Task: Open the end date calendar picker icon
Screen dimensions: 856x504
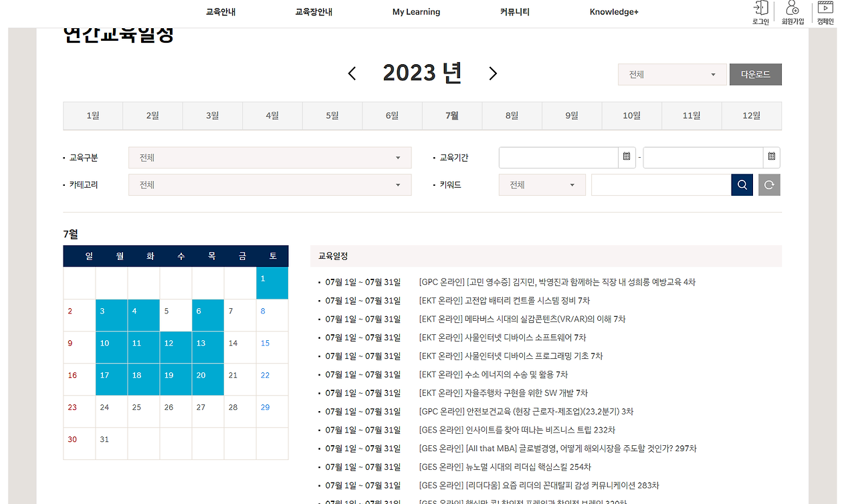Action: point(770,157)
